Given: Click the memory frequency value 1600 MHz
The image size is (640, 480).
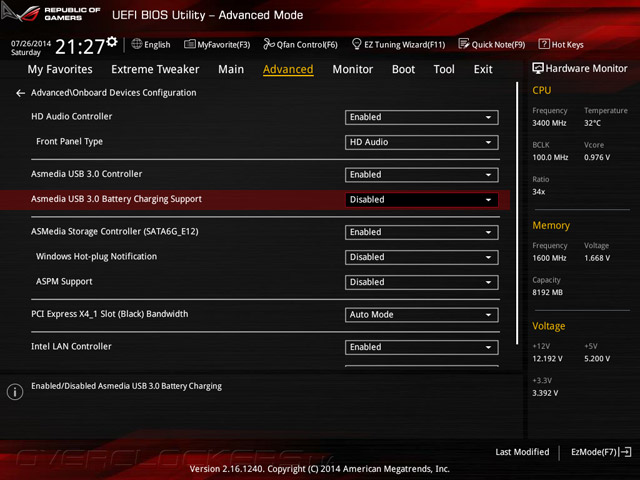Looking at the screenshot, I should pos(549,258).
